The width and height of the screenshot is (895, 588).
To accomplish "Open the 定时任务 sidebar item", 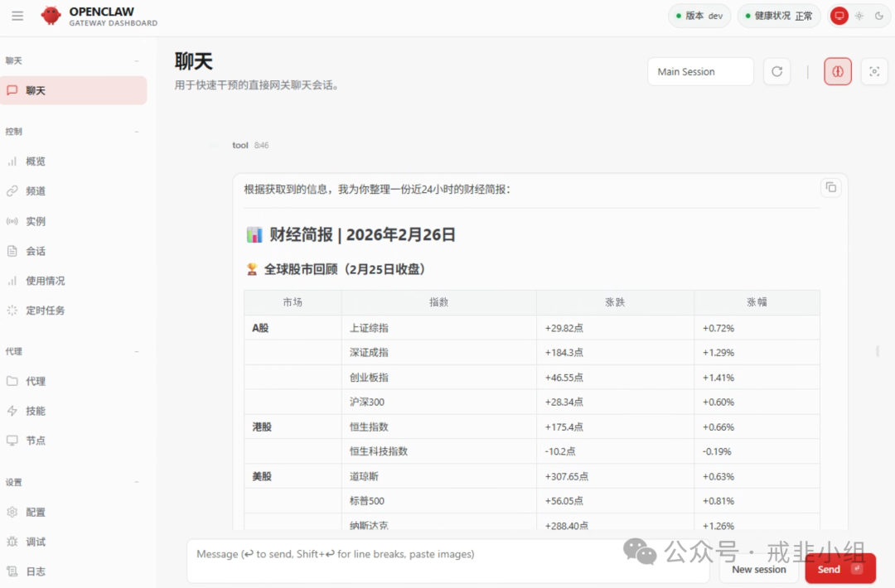I will coord(45,311).
